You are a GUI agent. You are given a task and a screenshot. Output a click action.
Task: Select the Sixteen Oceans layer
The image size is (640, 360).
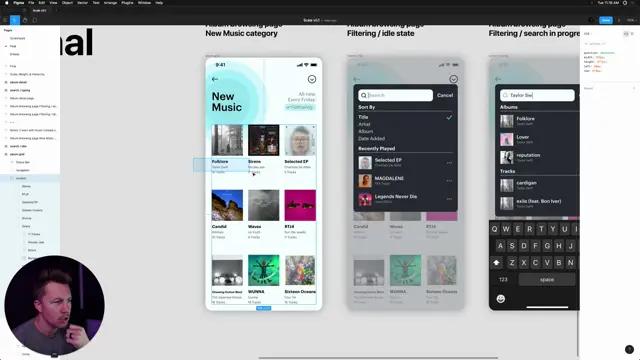click(32, 210)
